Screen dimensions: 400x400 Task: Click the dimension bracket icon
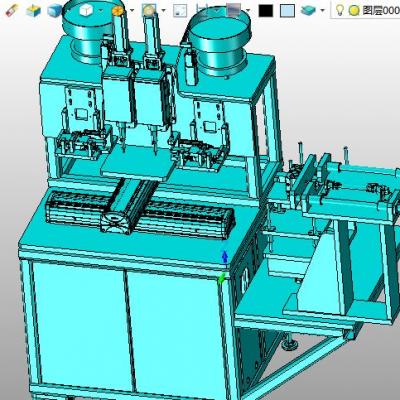[x=202, y=10]
